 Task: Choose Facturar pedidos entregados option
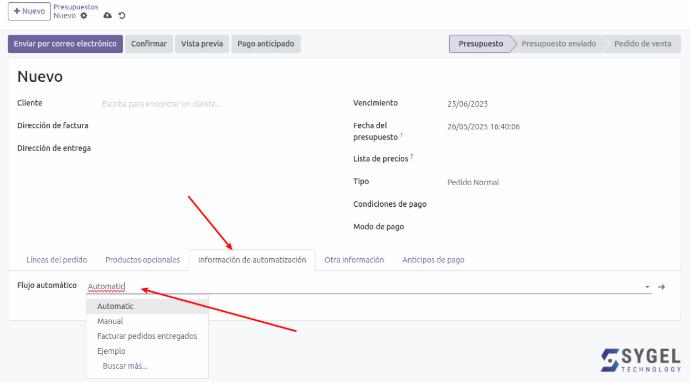pyautogui.click(x=147, y=336)
